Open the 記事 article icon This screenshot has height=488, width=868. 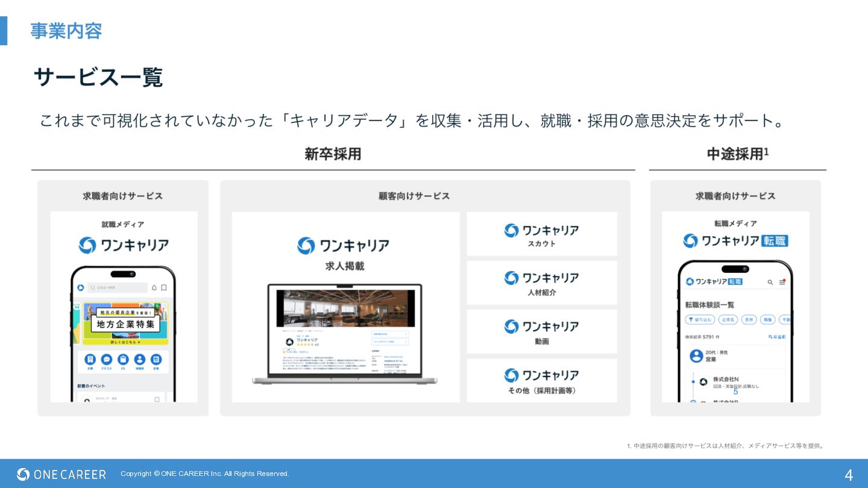[156, 358]
